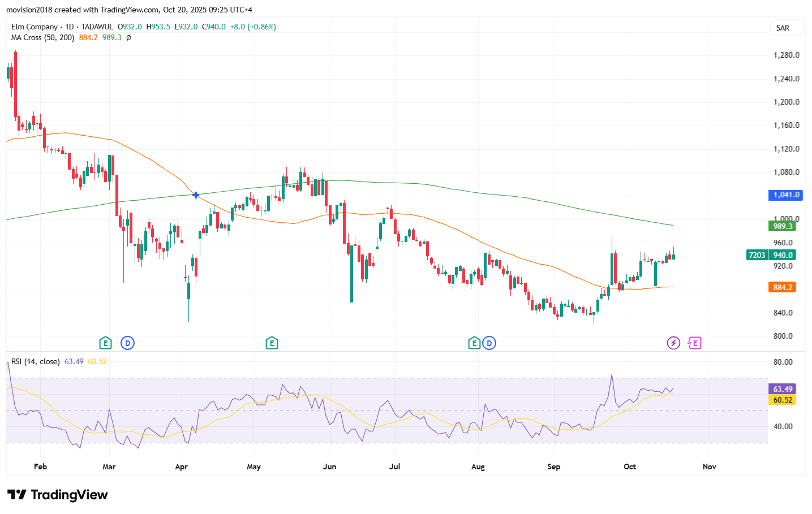Click the dividend D marker near March
Screen dimensions: 812x514
(x=128, y=343)
